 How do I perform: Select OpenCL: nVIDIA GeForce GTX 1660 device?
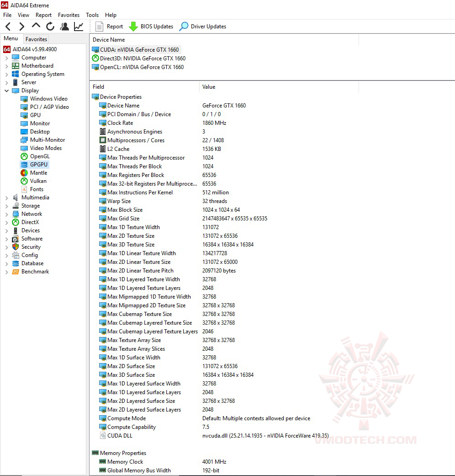tap(138, 67)
